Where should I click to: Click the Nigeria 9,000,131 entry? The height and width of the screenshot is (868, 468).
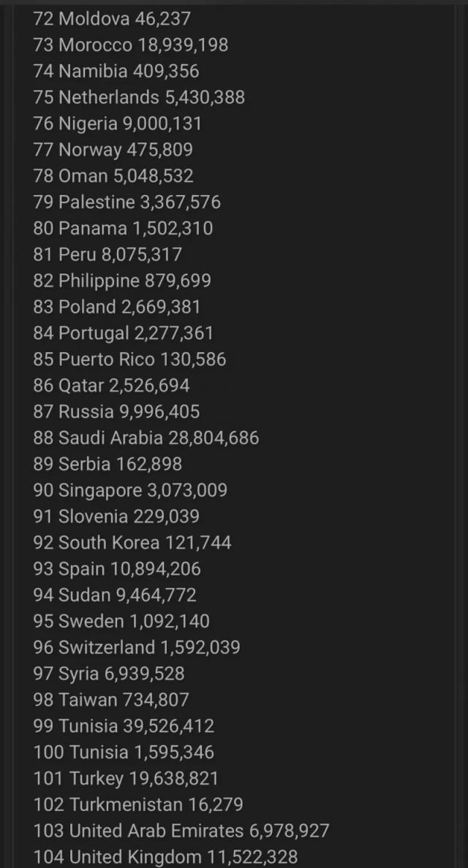[117, 123]
